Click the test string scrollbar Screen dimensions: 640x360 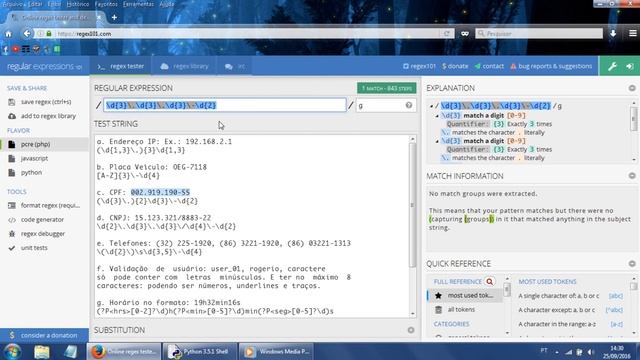[x=412, y=204]
